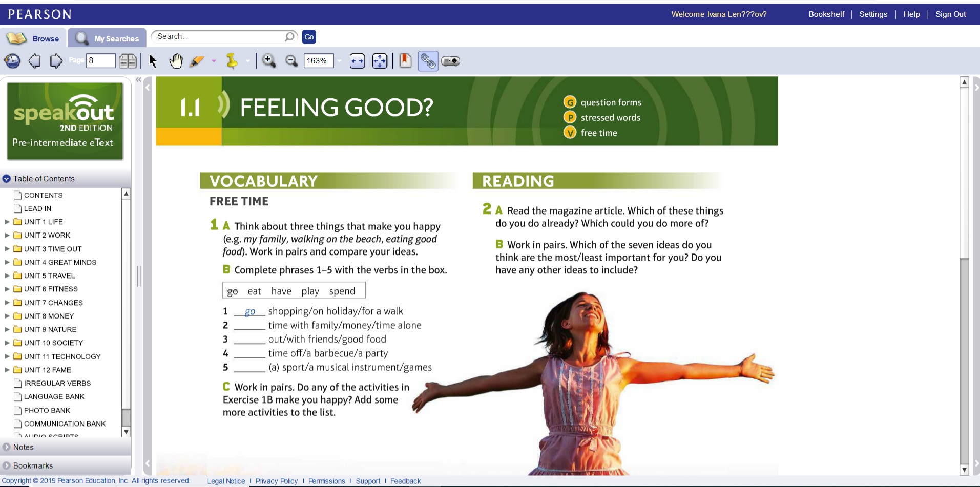980x487 pixels.
Task: Click the page number input field
Action: [x=100, y=61]
